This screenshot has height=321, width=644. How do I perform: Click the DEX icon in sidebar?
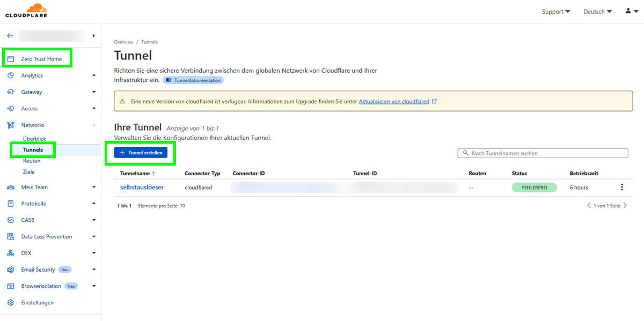tap(10, 253)
